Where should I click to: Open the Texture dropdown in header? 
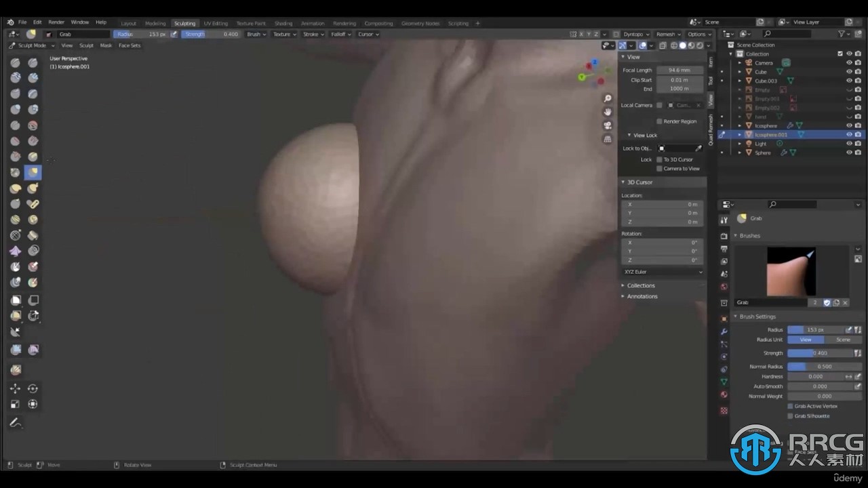coord(284,34)
